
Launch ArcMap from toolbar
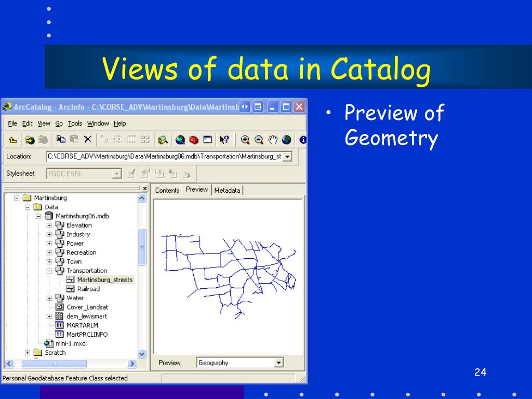180,139
